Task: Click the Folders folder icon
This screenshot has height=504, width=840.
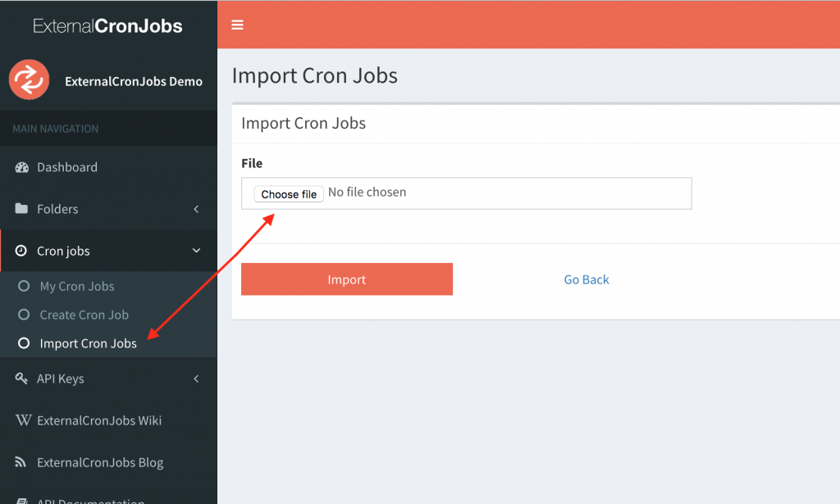Action: coord(21,209)
